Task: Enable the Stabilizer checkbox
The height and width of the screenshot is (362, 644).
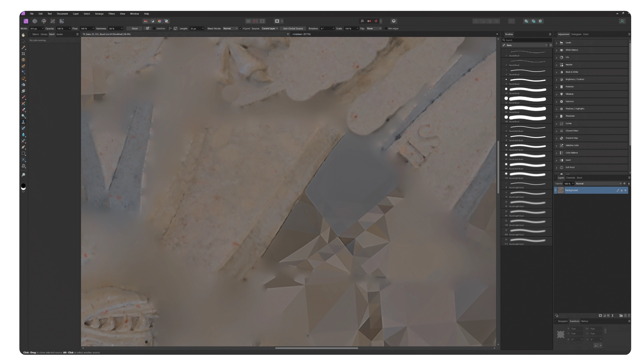Action: point(154,28)
